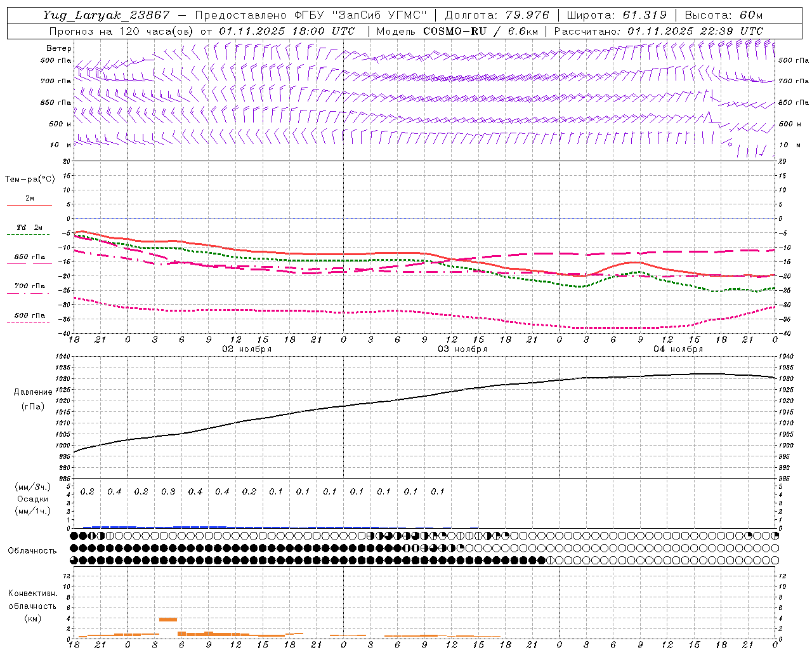Click the Модель COSMO-RU / 6.6км label
The image size is (812, 650).
click(x=457, y=31)
